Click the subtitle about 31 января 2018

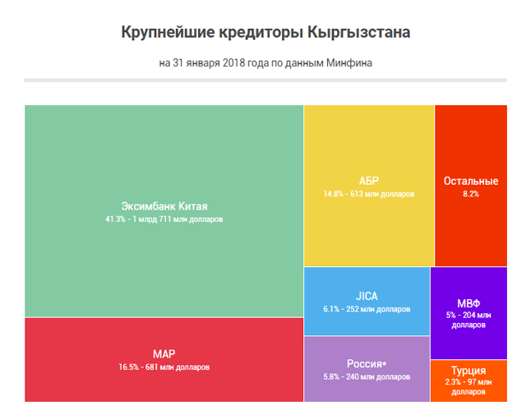[x=265, y=62]
